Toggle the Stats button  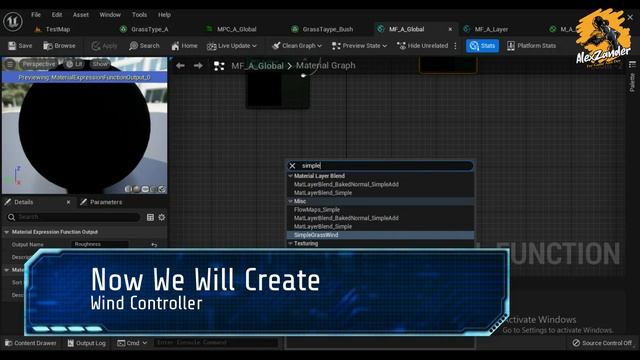point(482,46)
